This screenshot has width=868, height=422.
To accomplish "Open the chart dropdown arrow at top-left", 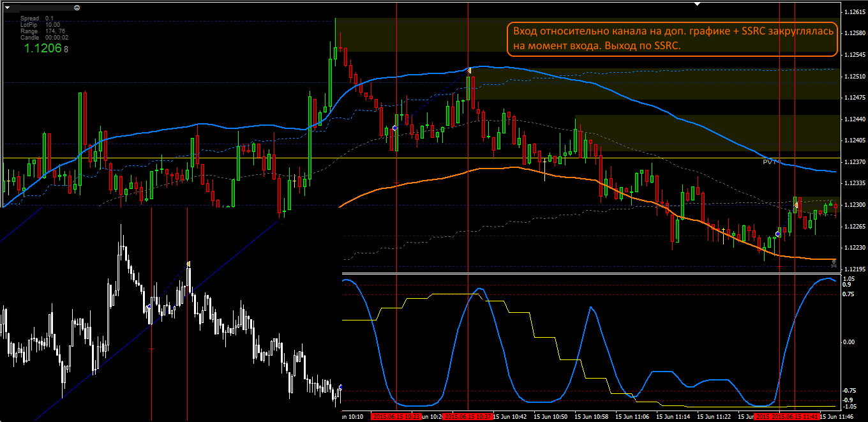I will [x=7, y=7].
